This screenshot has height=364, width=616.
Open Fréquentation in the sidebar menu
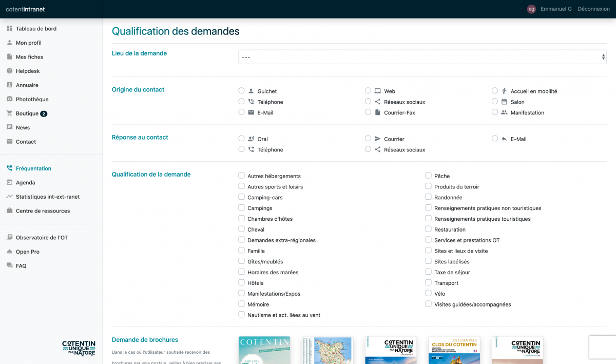coord(33,168)
